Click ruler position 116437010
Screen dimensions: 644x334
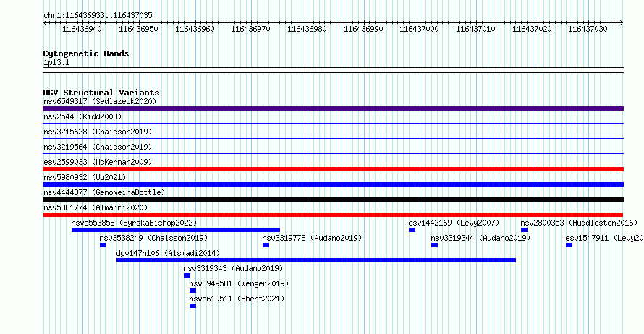pos(475,29)
